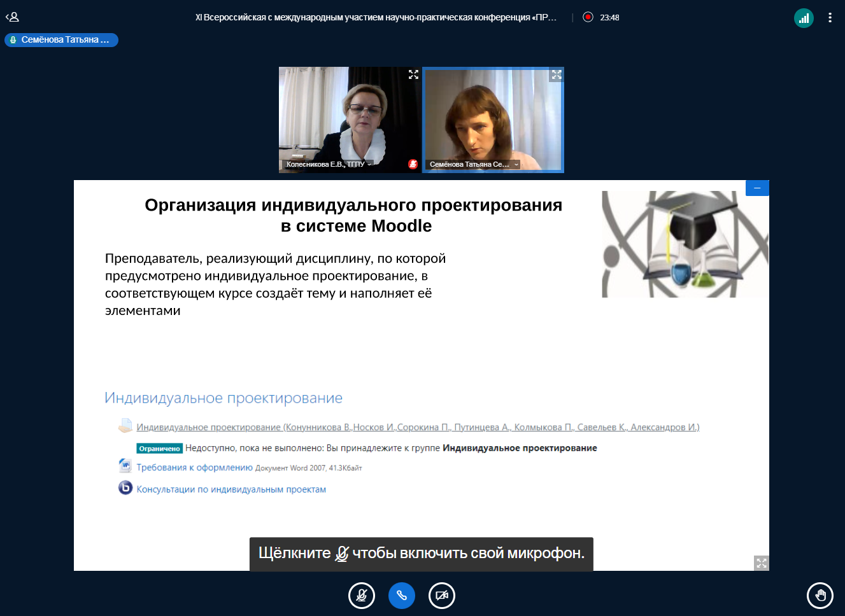The width and height of the screenshot is (845, 616).
Task: Click the BigBlueButton consultations icon
Action: (x=125, y=487)
